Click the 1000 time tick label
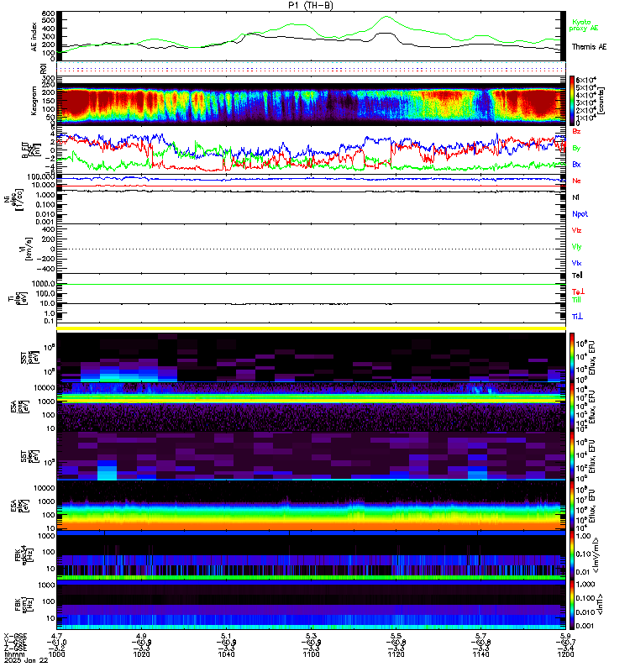Viewport: 630px width, 672px height. (x=56, y=654)
